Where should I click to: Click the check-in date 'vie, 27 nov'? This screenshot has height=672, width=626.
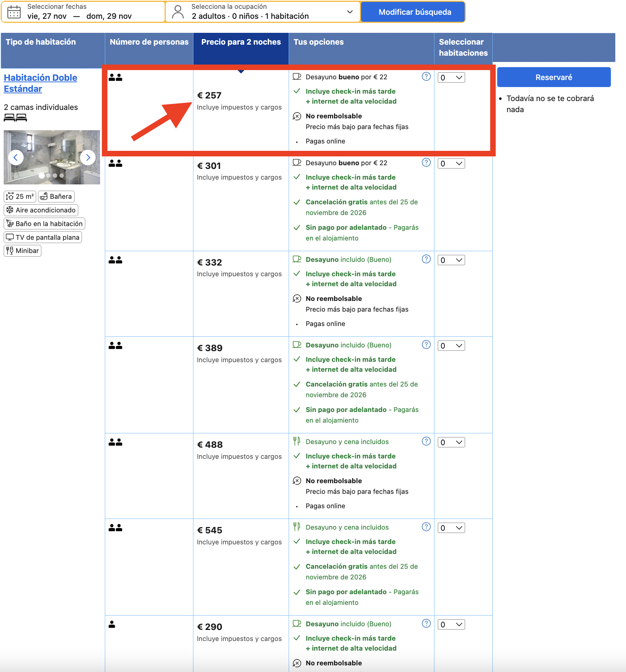[47, 16]
